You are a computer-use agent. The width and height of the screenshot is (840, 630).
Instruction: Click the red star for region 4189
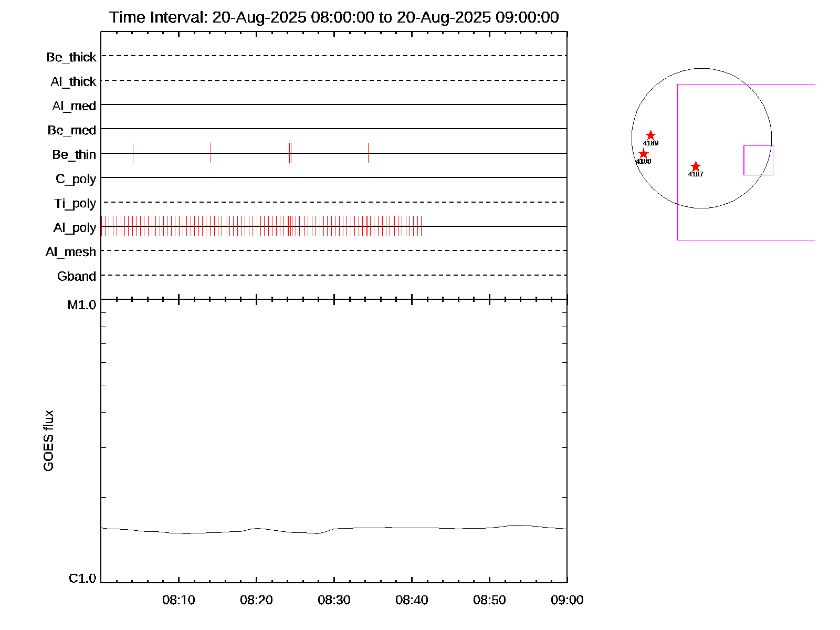(650, 135)
